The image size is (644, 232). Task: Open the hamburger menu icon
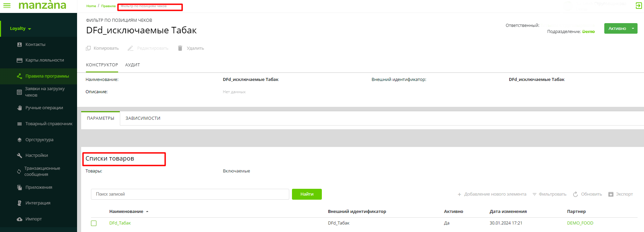click(x=7, y=6)
